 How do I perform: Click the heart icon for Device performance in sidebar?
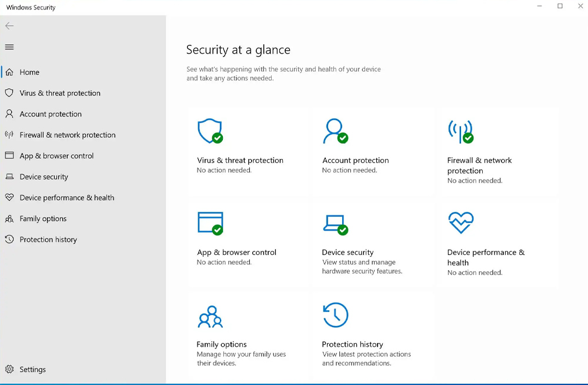tap(9, 197)
